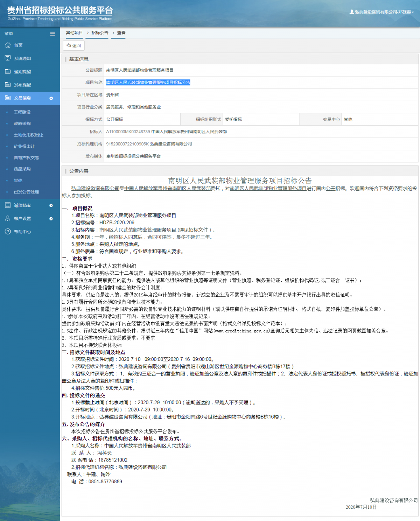Image resolution: width=420 pixels, height=521 pixels.
Task: Click the 帮助中心 help center icon
Action: [8, 231]
